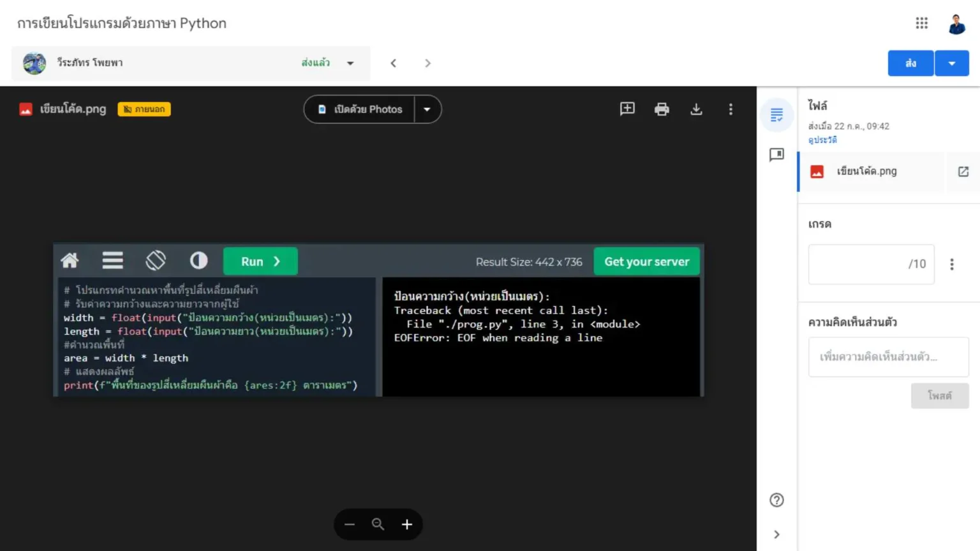Open the viewer more-options menu

[x=731, y=109]
